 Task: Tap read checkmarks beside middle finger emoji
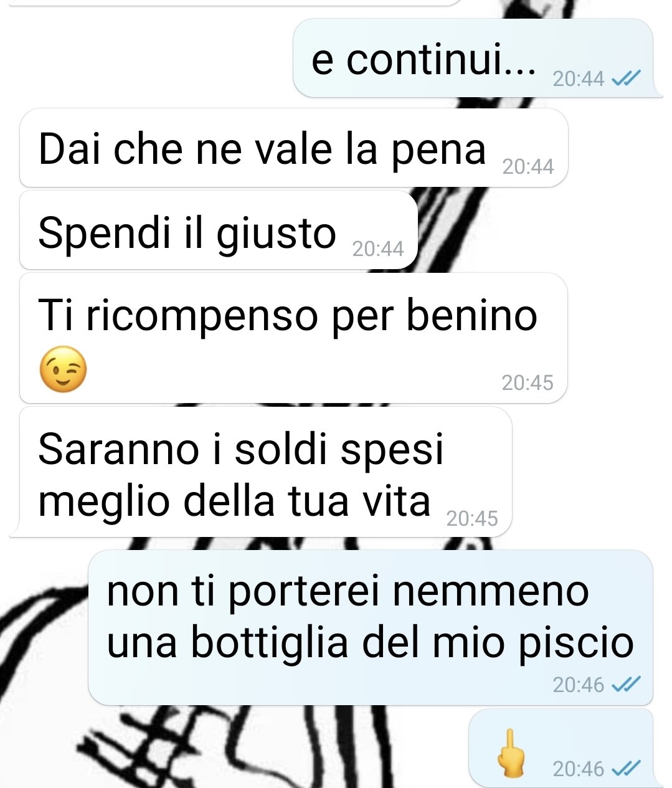pos(626,769)
